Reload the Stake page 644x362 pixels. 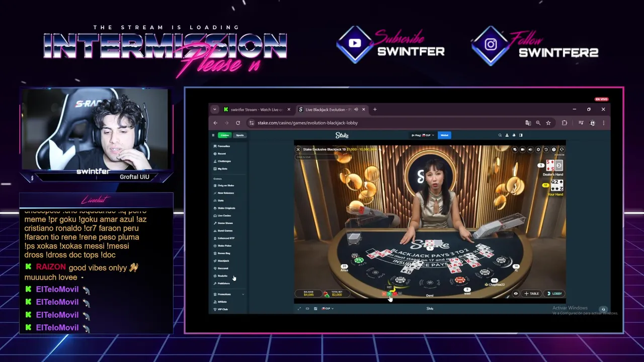[238, 123]
